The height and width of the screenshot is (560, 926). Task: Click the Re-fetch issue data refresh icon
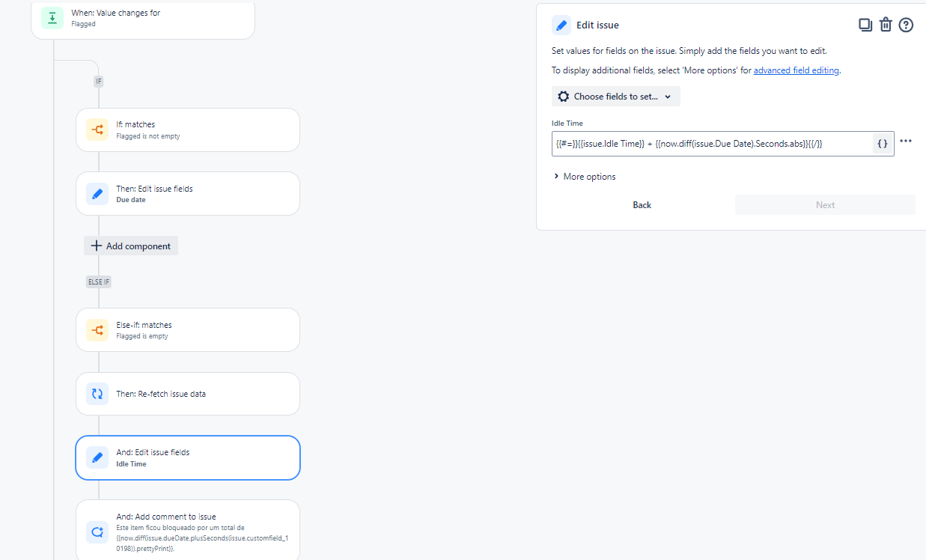pyautogui.click(x=97, y=394)
